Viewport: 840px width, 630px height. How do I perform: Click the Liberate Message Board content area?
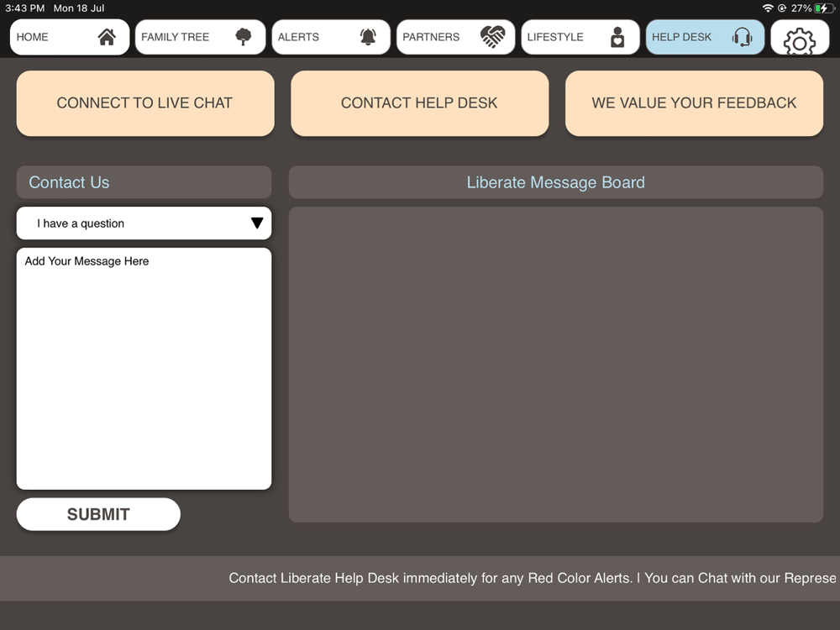tap(555, 365)
